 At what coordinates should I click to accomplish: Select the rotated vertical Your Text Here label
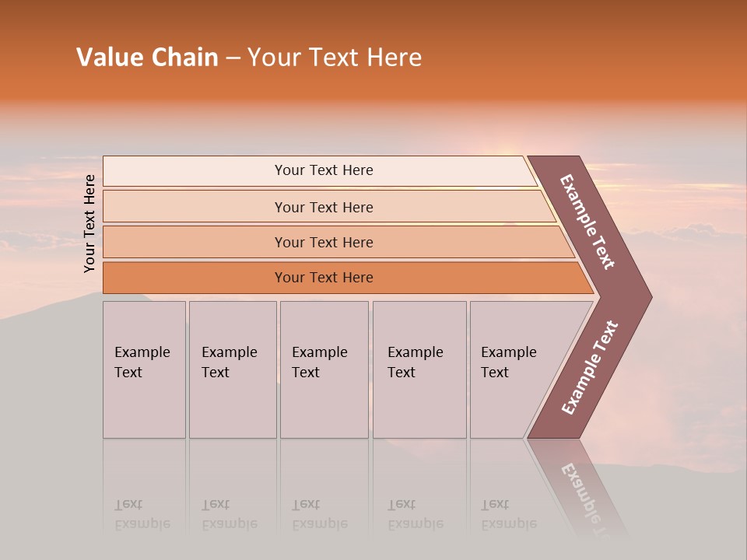89,223
